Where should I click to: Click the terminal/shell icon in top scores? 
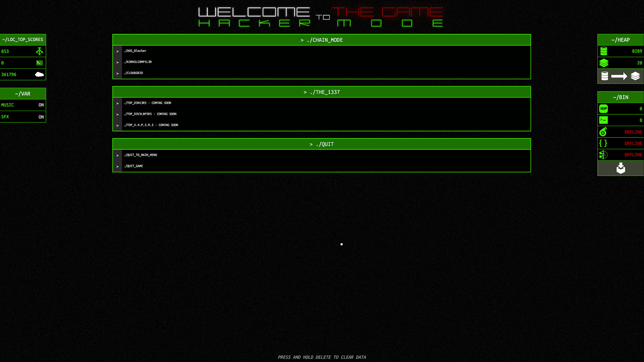39,62
